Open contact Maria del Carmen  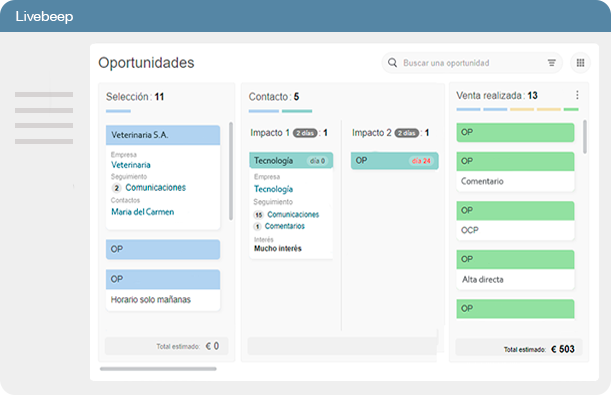[x=143, y=212]
